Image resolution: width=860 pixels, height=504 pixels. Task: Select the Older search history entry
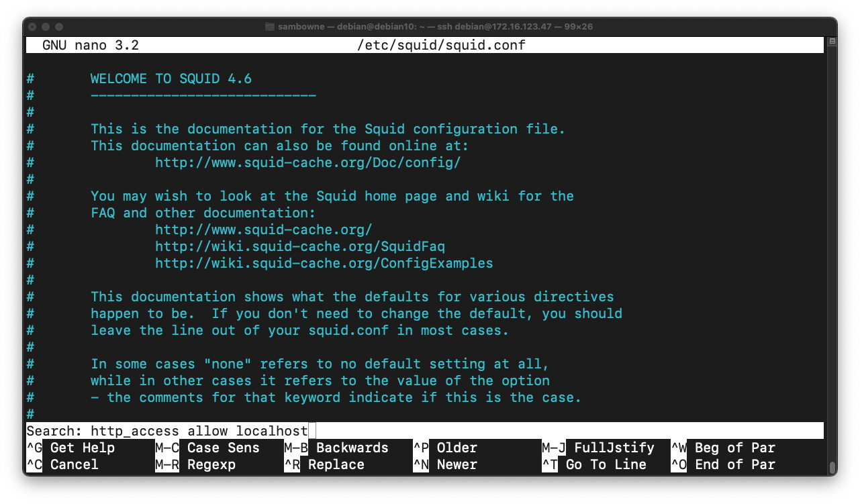click(x=457, y=448)
